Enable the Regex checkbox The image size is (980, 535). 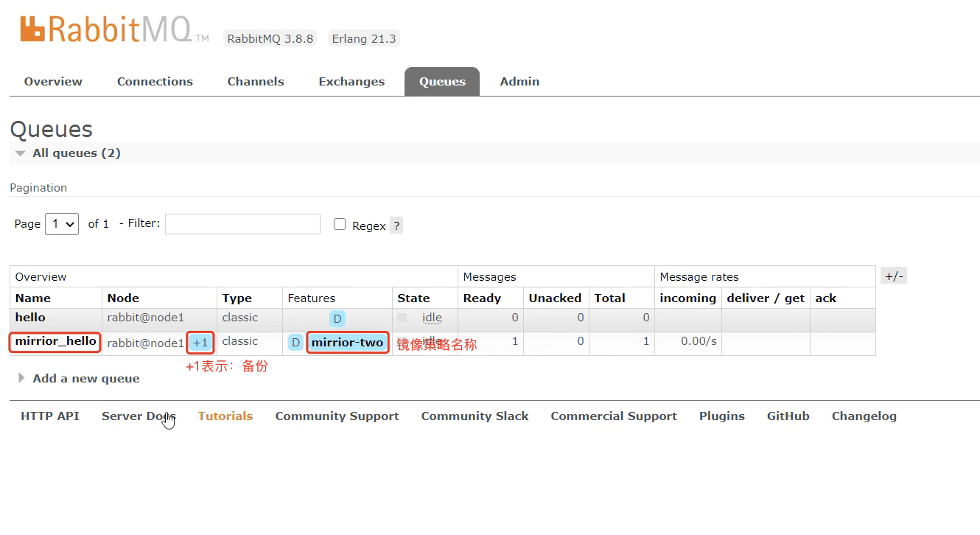click(x=340, y=224)
